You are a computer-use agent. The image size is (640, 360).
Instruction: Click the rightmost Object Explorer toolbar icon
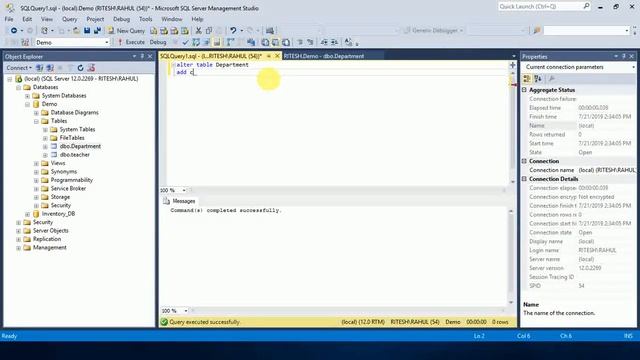[x=91, y=68]
